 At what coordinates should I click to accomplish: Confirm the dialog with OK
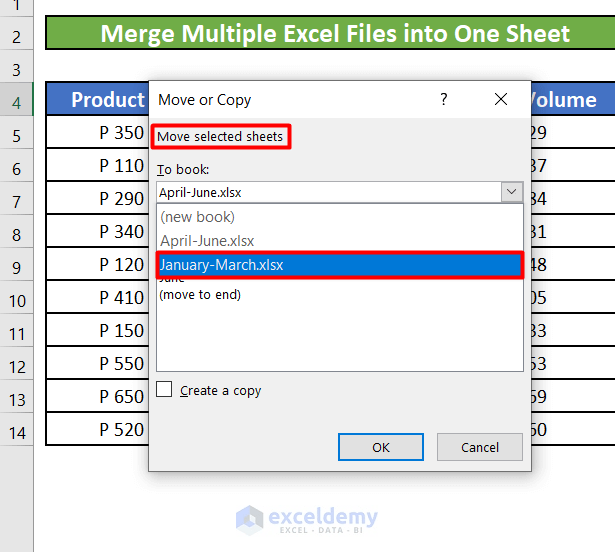tap(381, 447)
